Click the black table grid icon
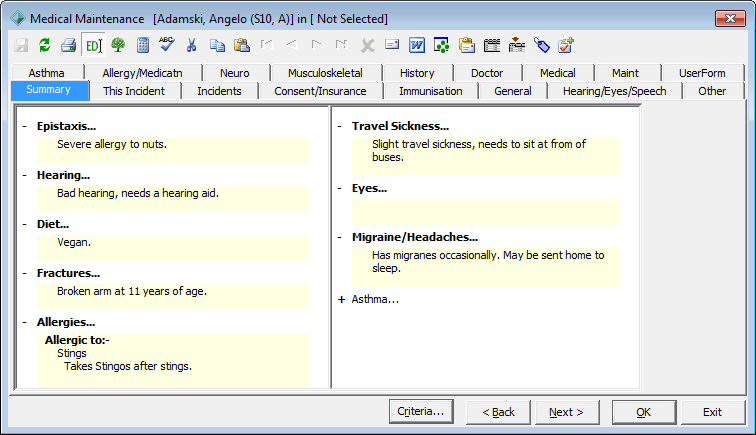 point(491,45)
